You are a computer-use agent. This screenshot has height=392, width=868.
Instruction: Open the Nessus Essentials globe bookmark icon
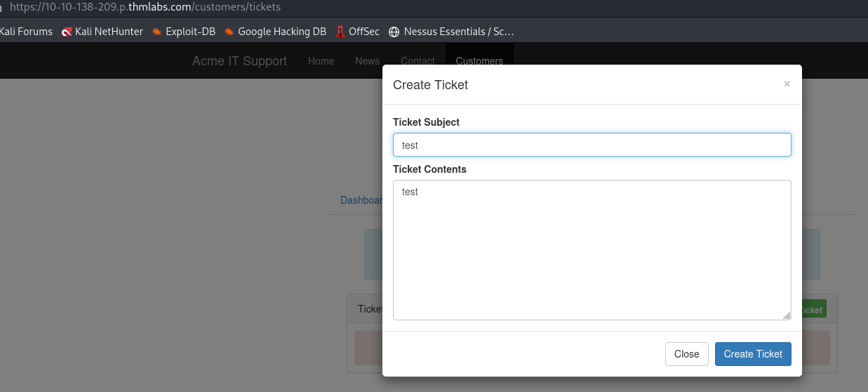tap(394, 32)
